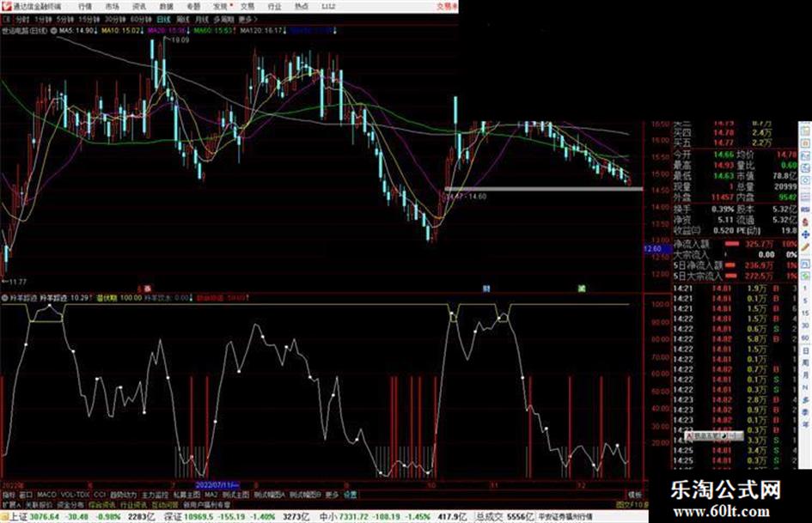Select the 周线 weekly chart tab
Image resolution: width=812 pixels, height=523 pixels.
[183, 20]
